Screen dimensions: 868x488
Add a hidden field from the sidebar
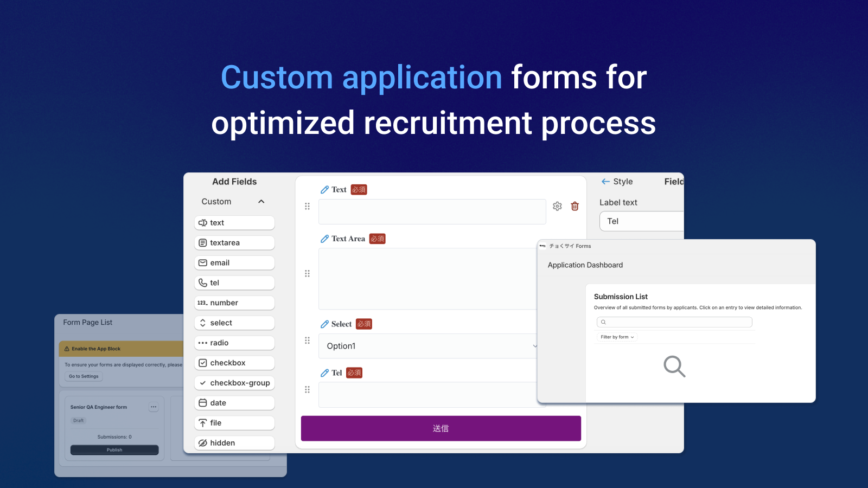[x=234, y=442]
